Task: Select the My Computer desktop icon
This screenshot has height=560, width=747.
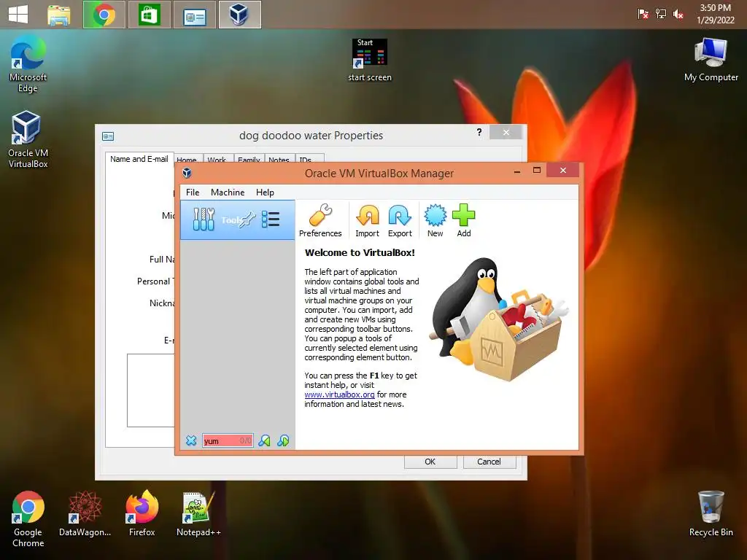Action: click(711, 60)
